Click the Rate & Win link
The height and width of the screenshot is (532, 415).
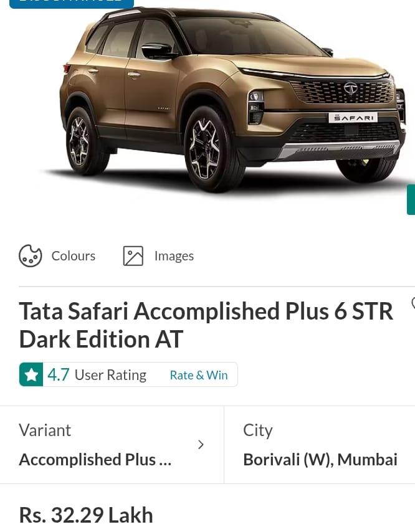[x=199, y=375]
